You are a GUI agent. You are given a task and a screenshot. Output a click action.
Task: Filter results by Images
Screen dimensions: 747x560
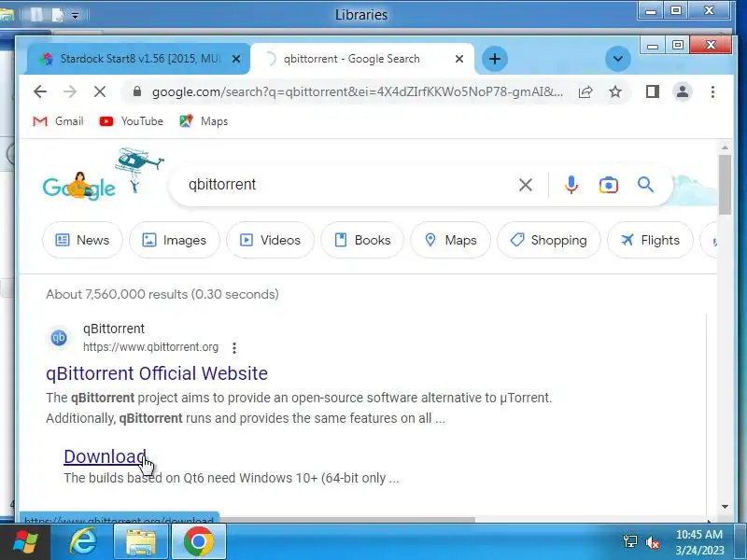tap(175, 240)
